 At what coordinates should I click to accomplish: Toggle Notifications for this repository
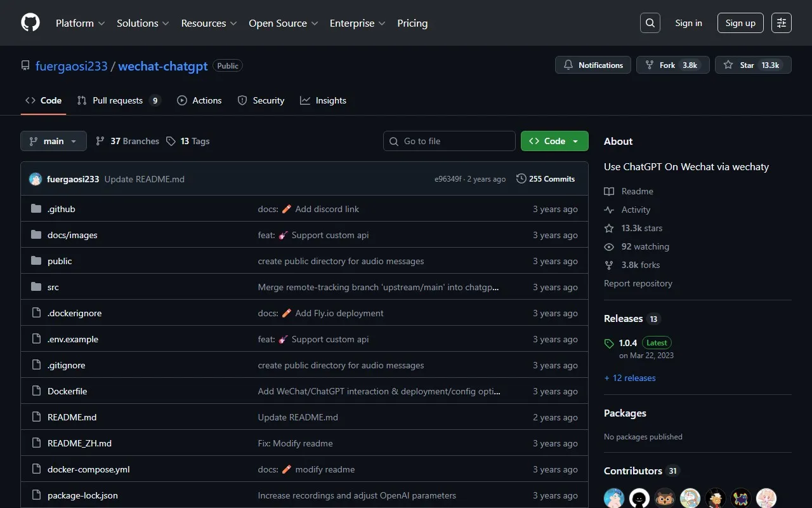(x=593, y=65)
